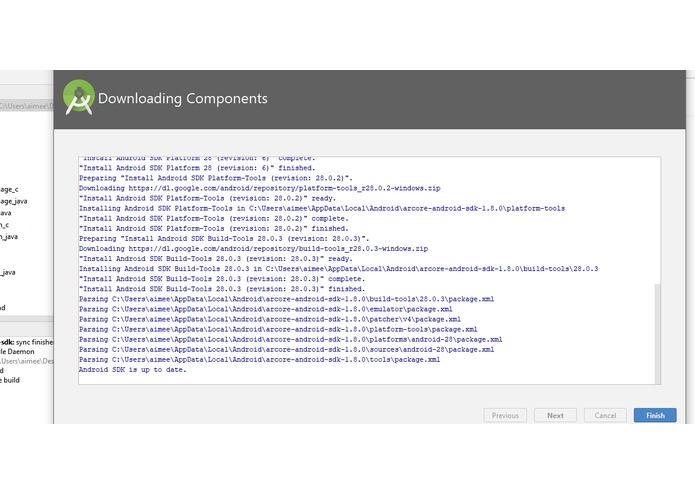Click the Next button
Viewport: 695px width, 494px height.
pos(555,415)
